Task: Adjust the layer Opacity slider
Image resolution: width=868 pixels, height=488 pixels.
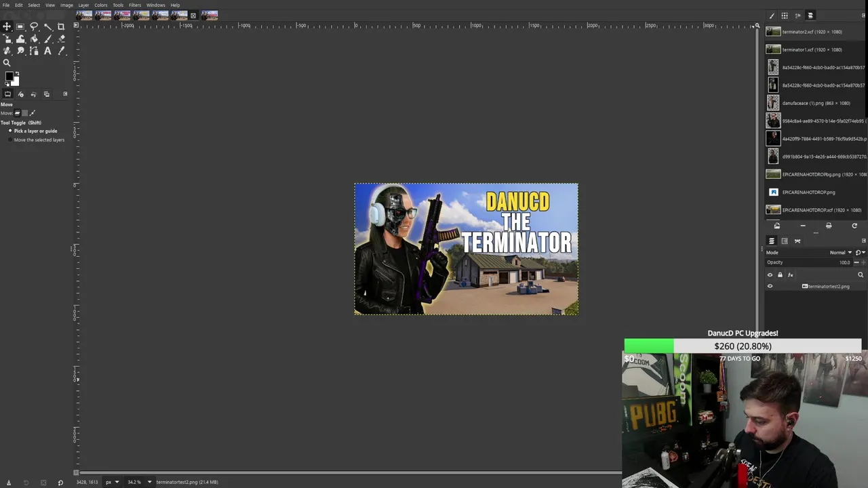Action: (x=808, y=262)
